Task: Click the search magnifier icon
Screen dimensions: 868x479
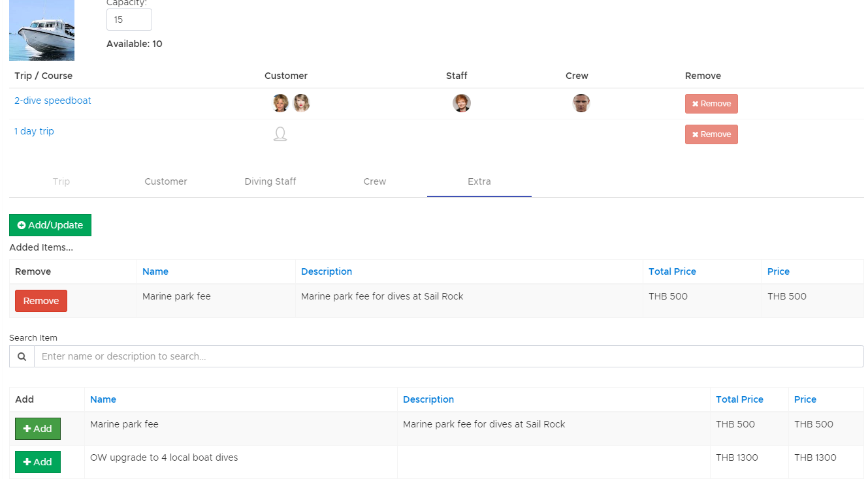Action: [22, 356]
